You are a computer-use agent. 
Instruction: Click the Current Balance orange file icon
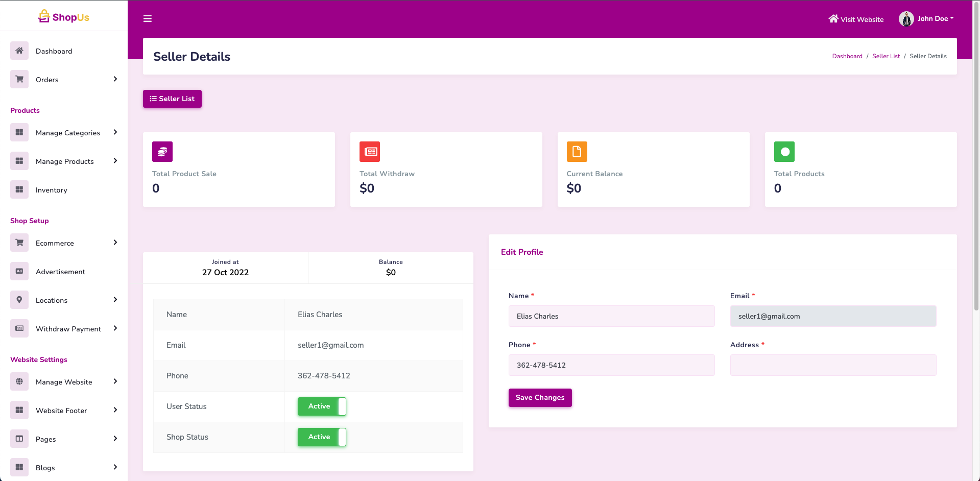[x=577, y=152]
